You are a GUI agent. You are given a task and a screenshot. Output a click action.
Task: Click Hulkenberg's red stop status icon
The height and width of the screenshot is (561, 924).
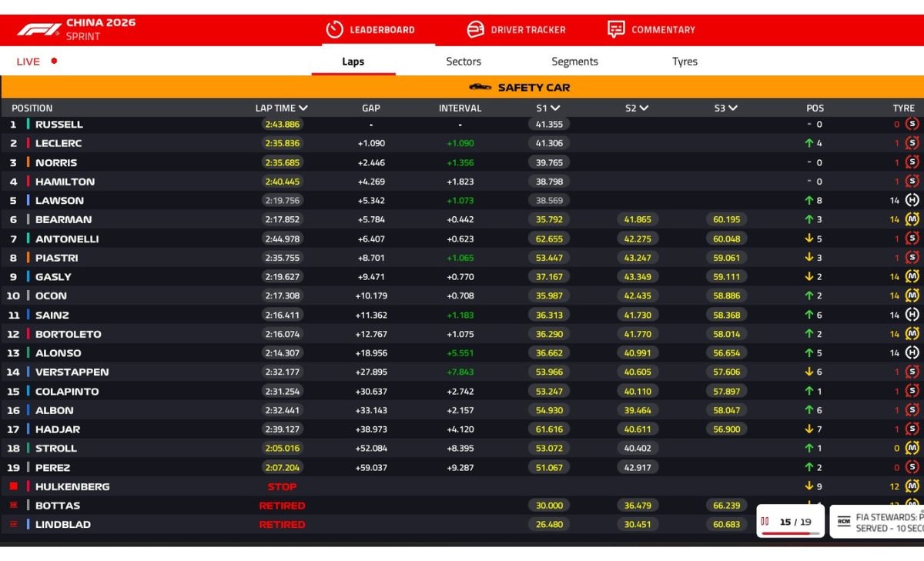tap(13, 486)
